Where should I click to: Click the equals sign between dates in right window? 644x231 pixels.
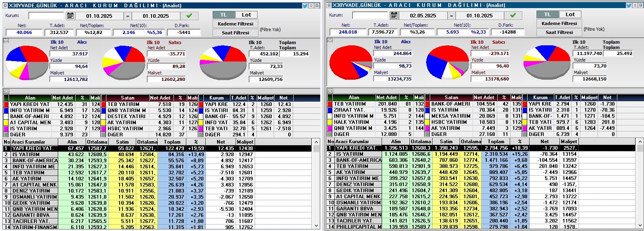[451, 15]
